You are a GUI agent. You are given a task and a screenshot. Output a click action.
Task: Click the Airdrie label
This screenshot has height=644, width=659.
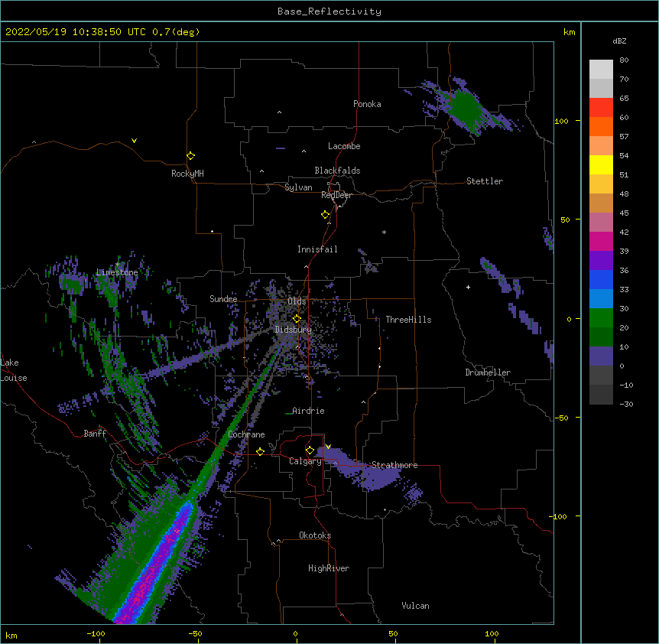coord(308,411)
